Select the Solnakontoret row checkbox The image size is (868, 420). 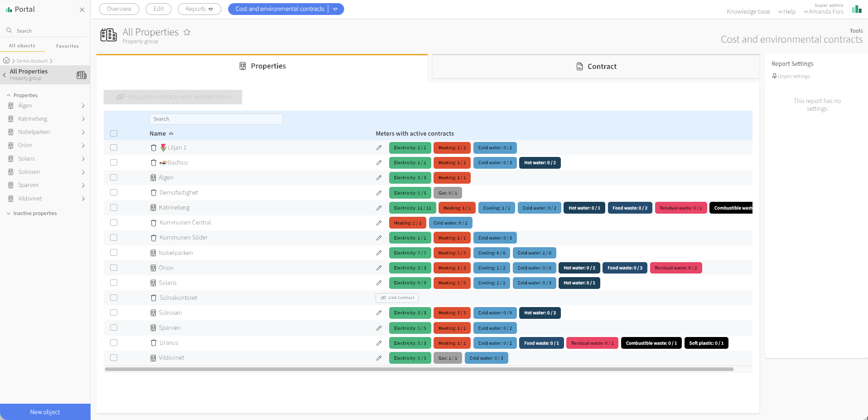(114, 298)
